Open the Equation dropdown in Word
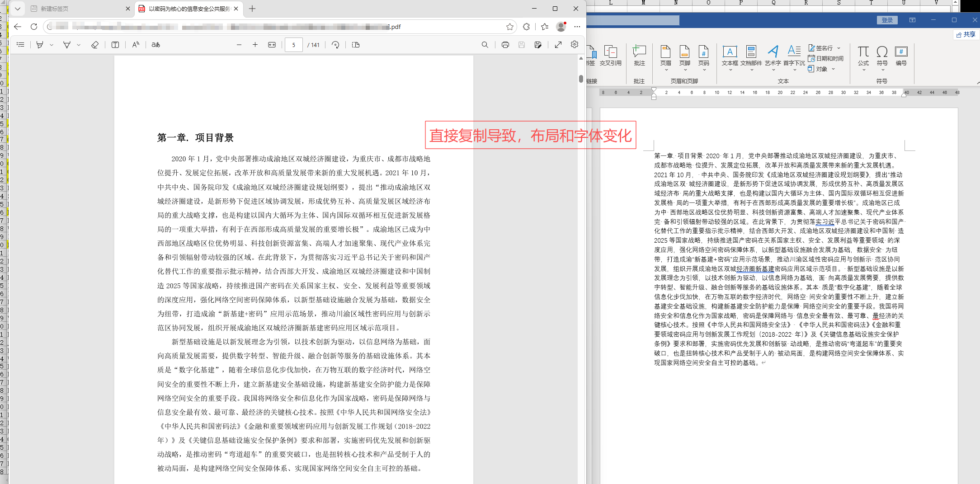Image resolution: width=980 pixels, height=484 pixels. coord(863,58)
